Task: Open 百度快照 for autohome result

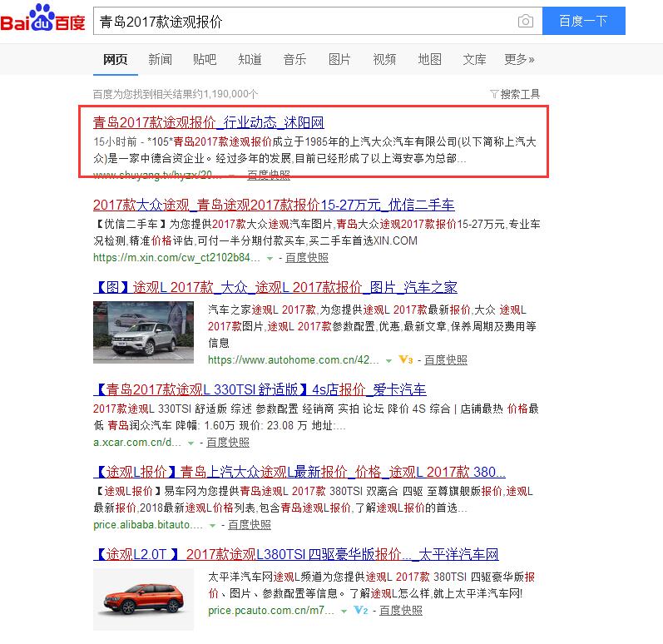Action: [446, 359]
